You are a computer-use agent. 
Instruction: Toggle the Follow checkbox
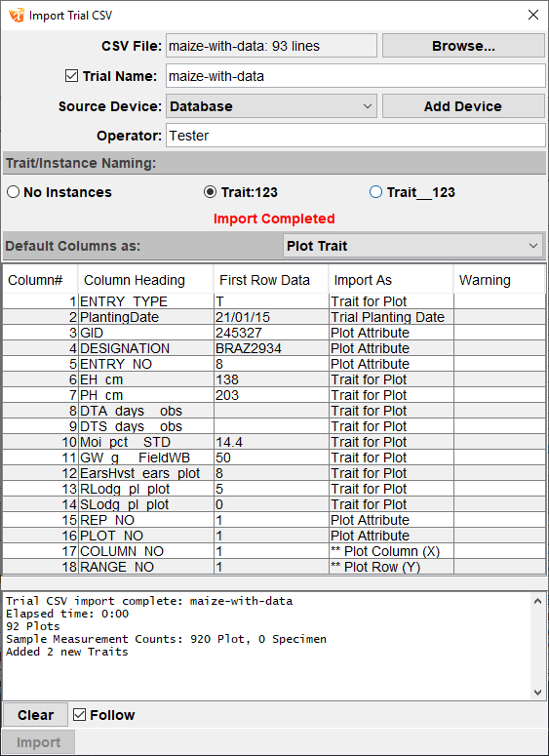pyautogui.click(x=80, y=714)
